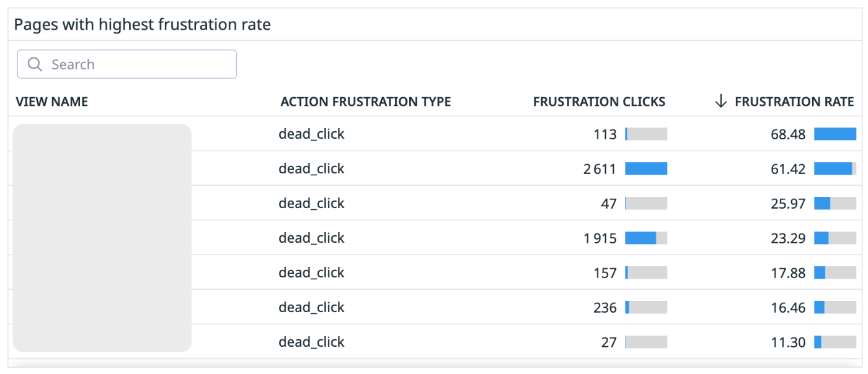Sort by the Frustration Clicks column header
The image size is (868, 374).
click(599, 102)
